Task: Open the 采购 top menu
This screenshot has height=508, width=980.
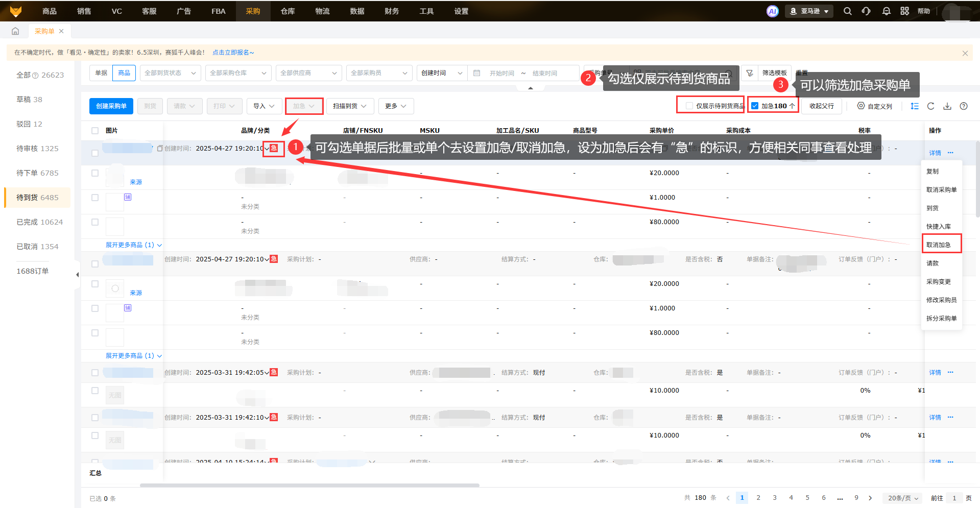Action: point(253,11)
